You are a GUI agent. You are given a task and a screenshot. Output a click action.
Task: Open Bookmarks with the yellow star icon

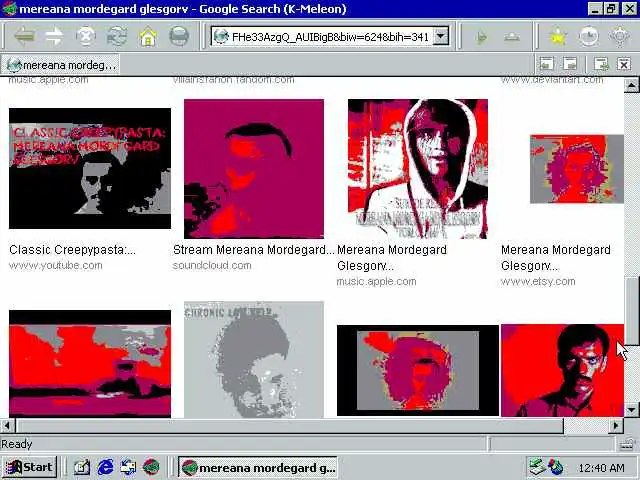[x=558, y=37]
